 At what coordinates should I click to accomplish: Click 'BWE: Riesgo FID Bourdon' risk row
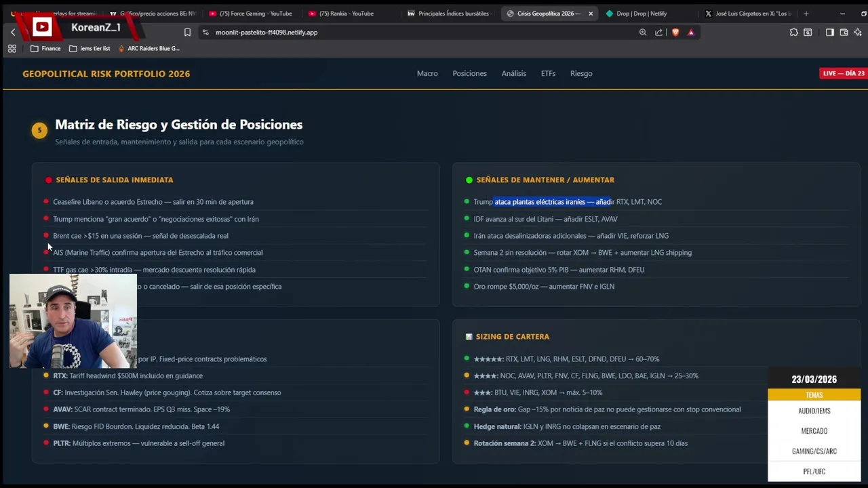136,426
